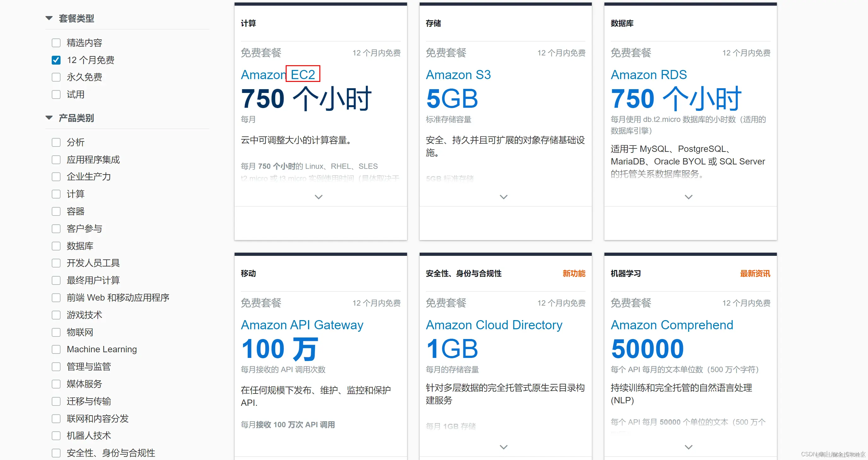The width and height of the screenshot is (868, 460).
Task: Click the 安全性、身份与合规性 card header
Action: click(464, 273)
